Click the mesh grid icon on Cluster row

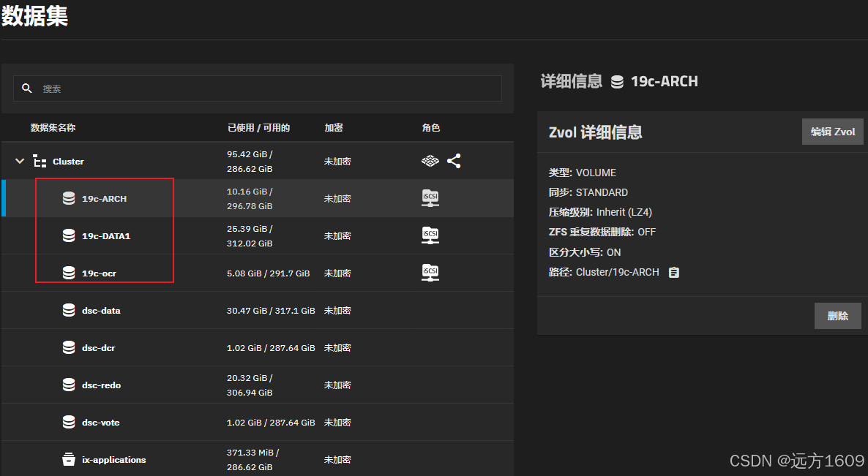[430, 160]
